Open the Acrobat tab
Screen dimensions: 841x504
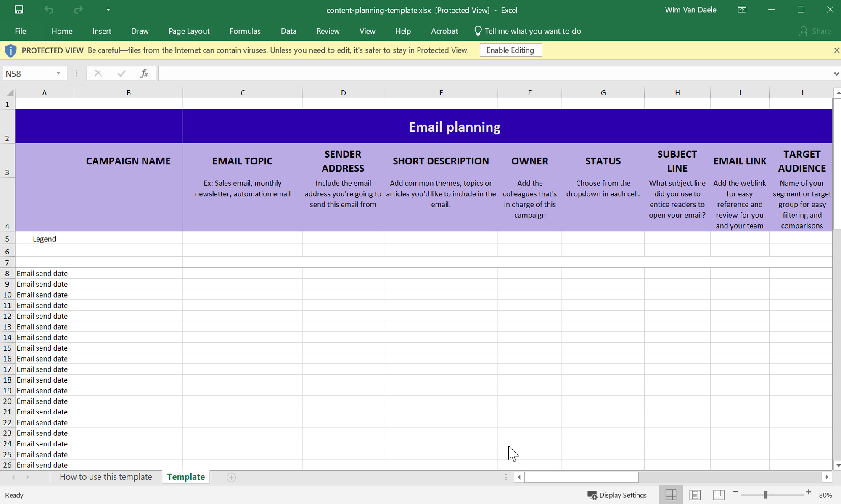pos(444,31)
